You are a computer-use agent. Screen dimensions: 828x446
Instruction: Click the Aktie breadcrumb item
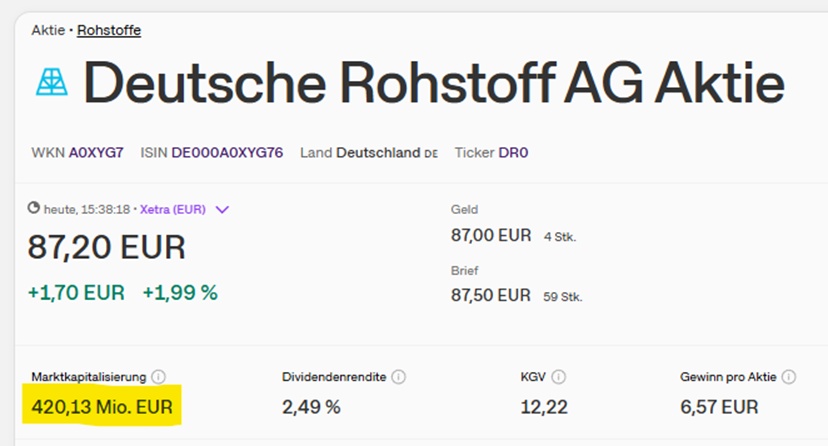[48, 30]
